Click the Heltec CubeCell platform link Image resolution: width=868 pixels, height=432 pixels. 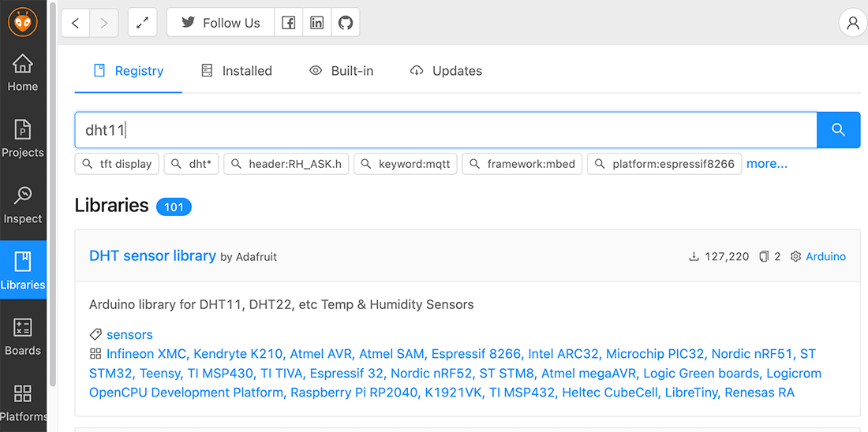(610, 393)
